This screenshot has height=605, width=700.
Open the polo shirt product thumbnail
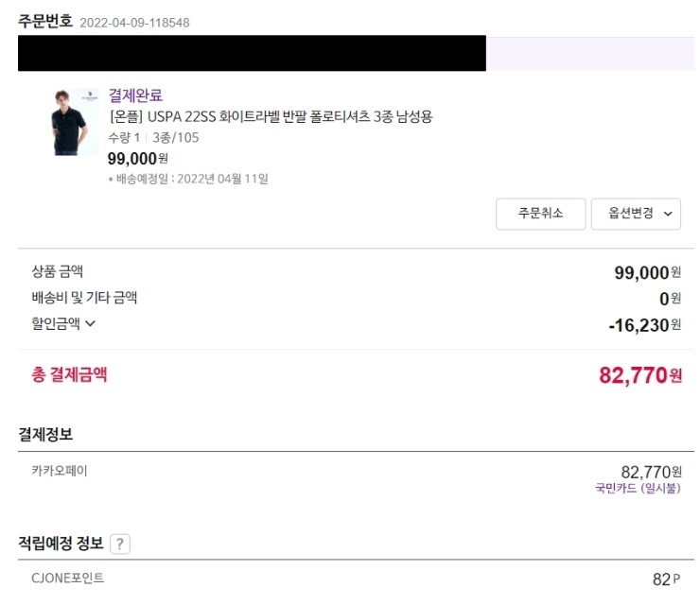pos(75,122)
